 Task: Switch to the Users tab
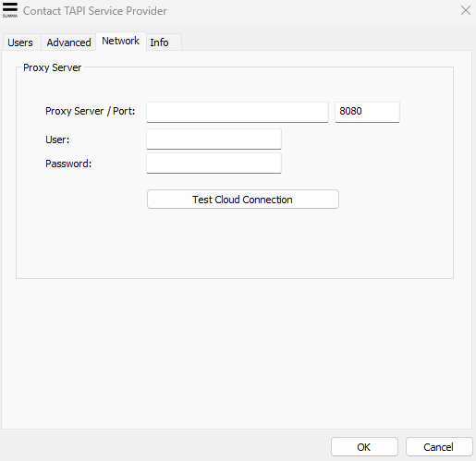click(20, 42)
